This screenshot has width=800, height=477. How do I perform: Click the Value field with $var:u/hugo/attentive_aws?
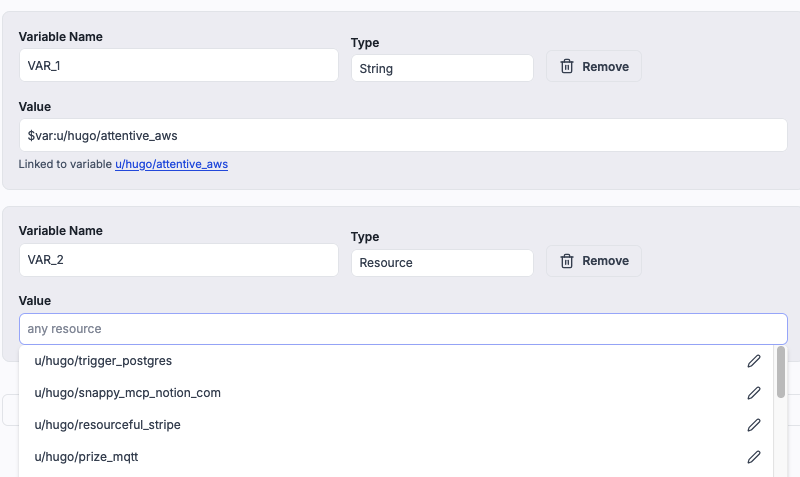point(402,135)
